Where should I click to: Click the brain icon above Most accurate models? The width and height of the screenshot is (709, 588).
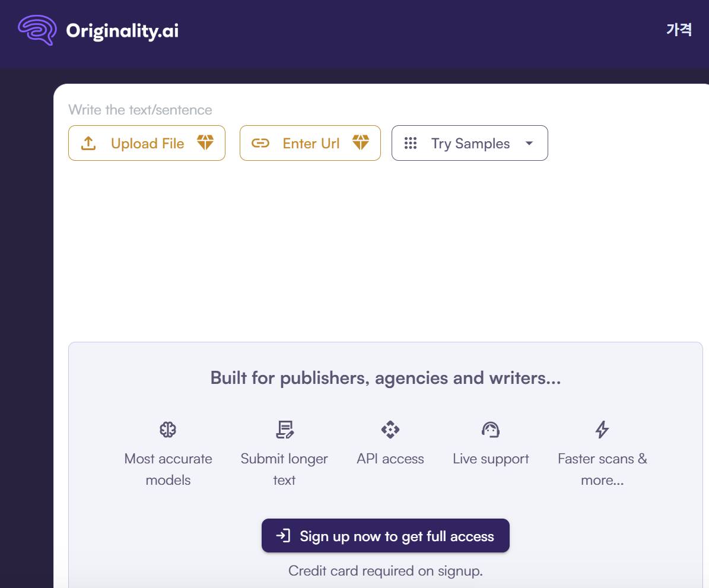click(168, 430)
